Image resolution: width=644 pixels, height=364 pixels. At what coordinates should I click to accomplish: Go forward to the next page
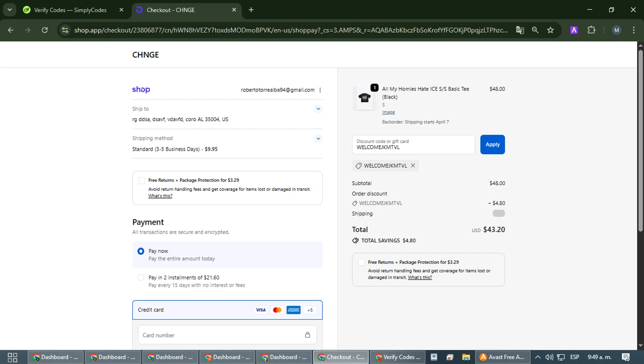coord(27,30)
